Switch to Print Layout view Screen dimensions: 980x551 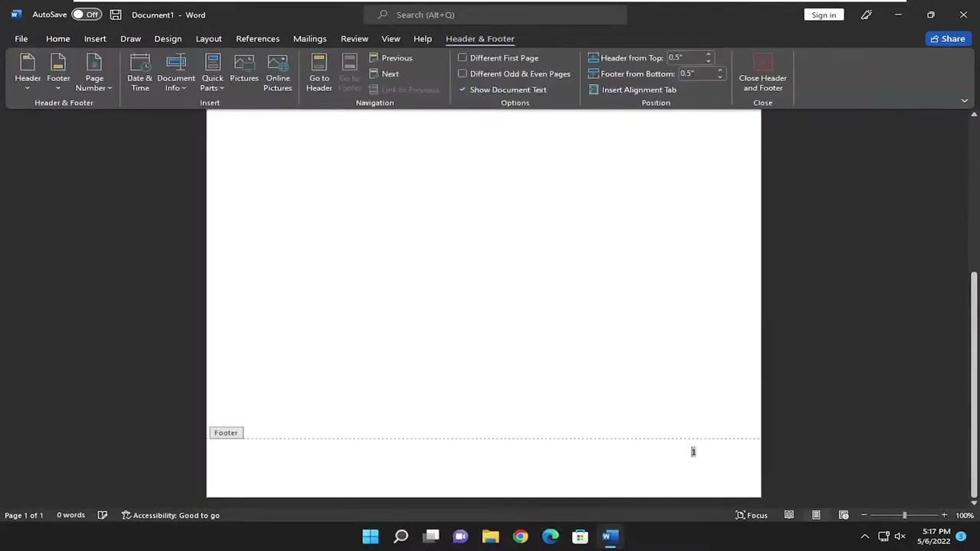(816, 515)
